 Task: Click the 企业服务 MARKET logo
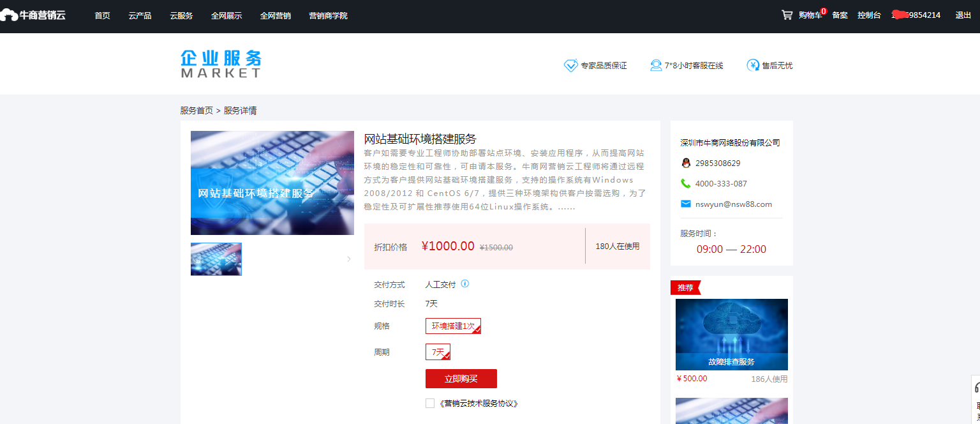pyautogui.click(x=221, y=64)
